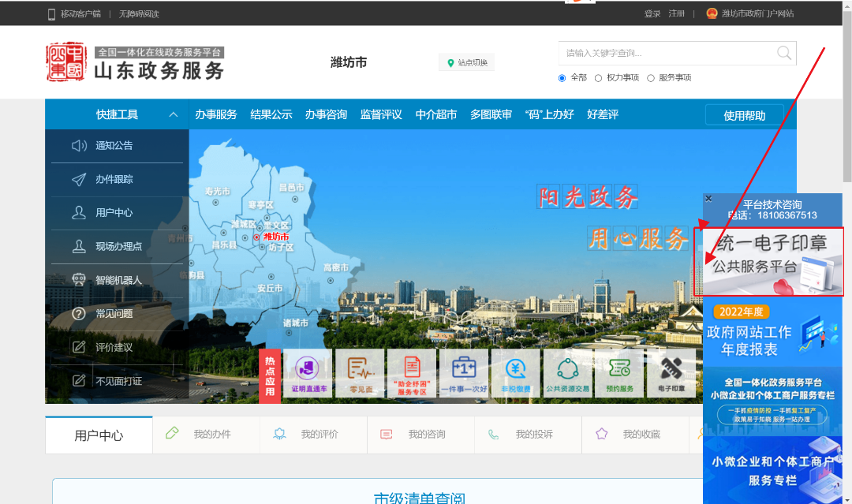Open the 预约服务 appointment icon
Viewport: 852px width, 504px height.
[619, 373]
